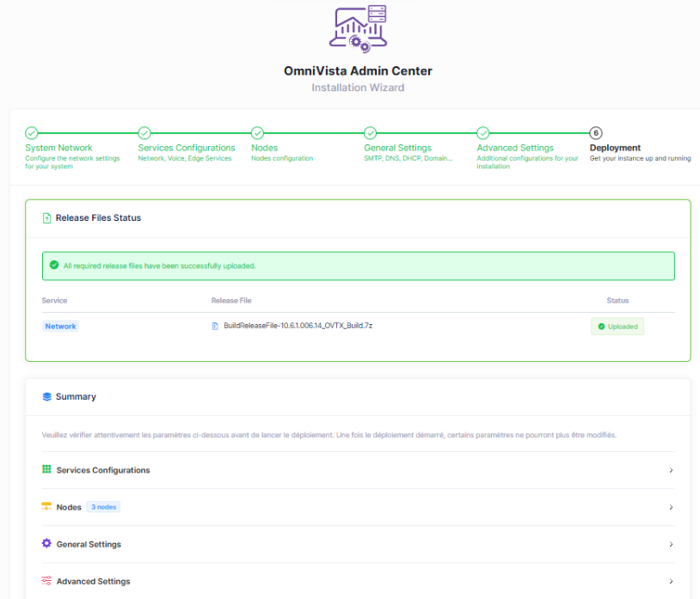
Task: Go to the System Network wizard step
Action: click(x=58, y=148)
